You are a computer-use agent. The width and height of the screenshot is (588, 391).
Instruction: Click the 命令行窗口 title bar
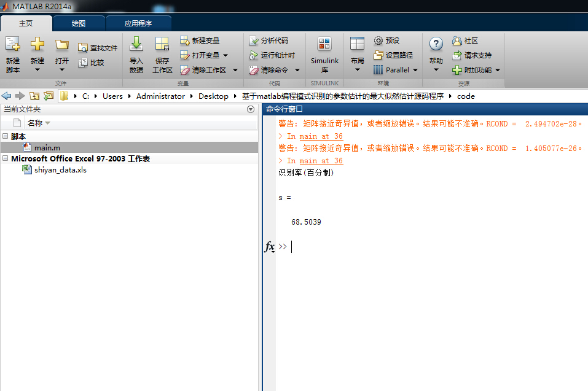point(425,109)
